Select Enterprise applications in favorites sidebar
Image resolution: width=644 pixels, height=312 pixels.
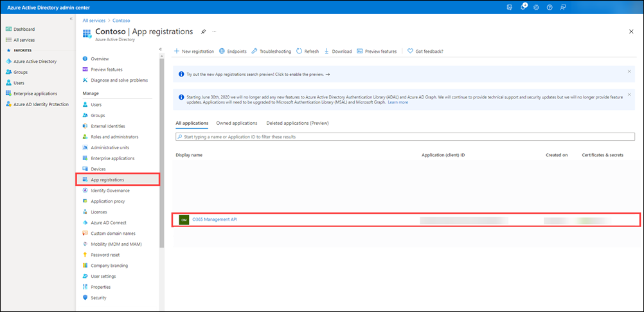35,93
